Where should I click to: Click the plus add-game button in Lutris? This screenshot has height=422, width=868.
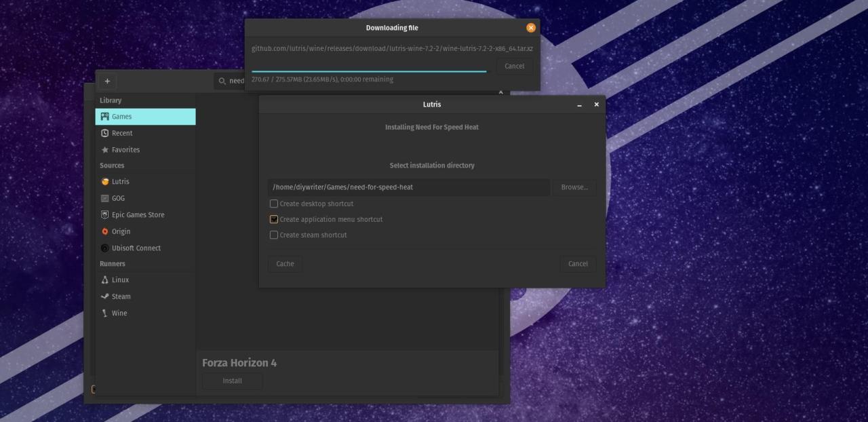click(x=107, y=81)
